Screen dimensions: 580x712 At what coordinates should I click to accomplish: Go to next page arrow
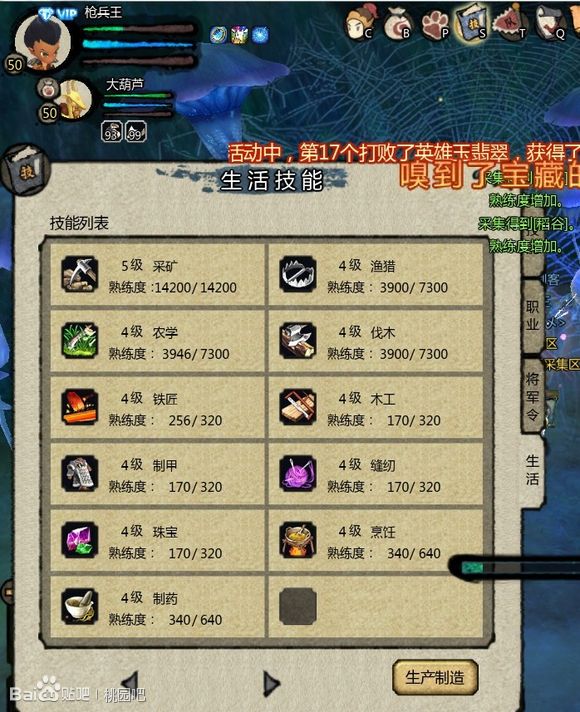click(x=271, y=683)
